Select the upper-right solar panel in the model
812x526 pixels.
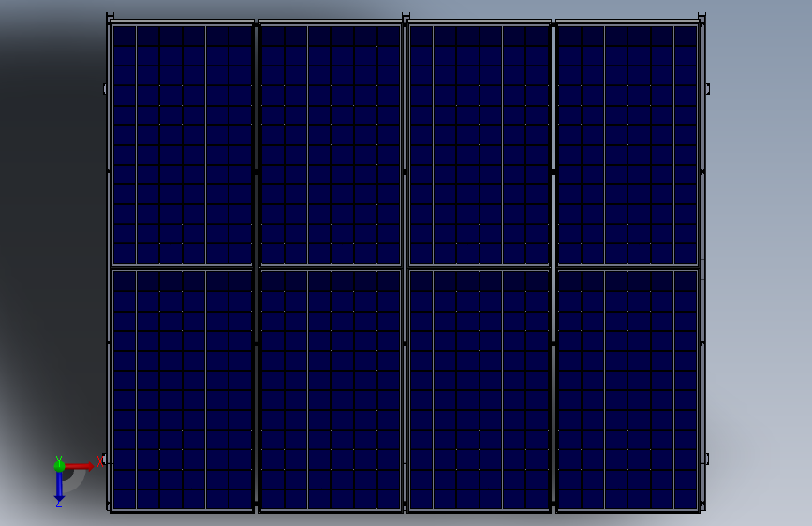point(627,144)
